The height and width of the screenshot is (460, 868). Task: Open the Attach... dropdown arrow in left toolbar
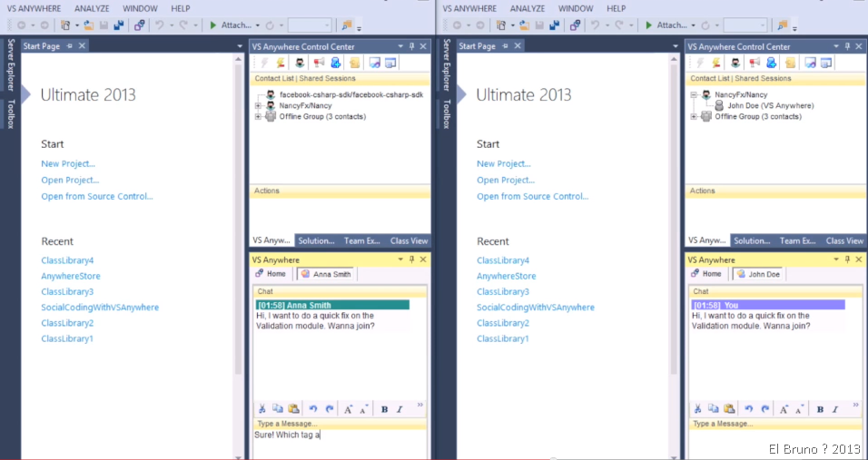[x=258, y=25]
